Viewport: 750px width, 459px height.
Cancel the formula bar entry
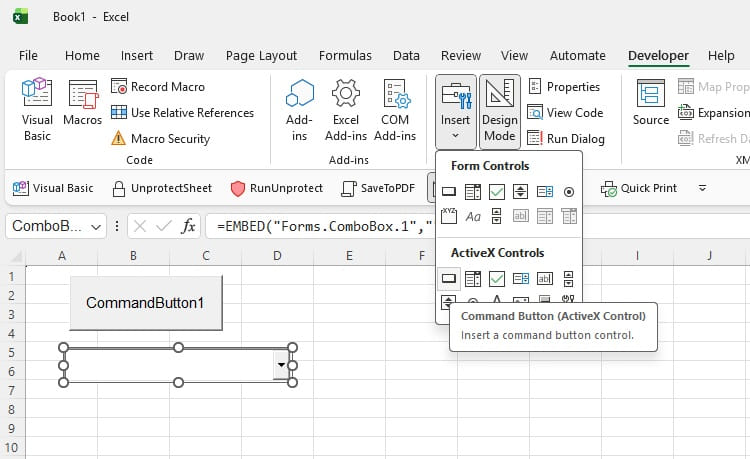140,226
